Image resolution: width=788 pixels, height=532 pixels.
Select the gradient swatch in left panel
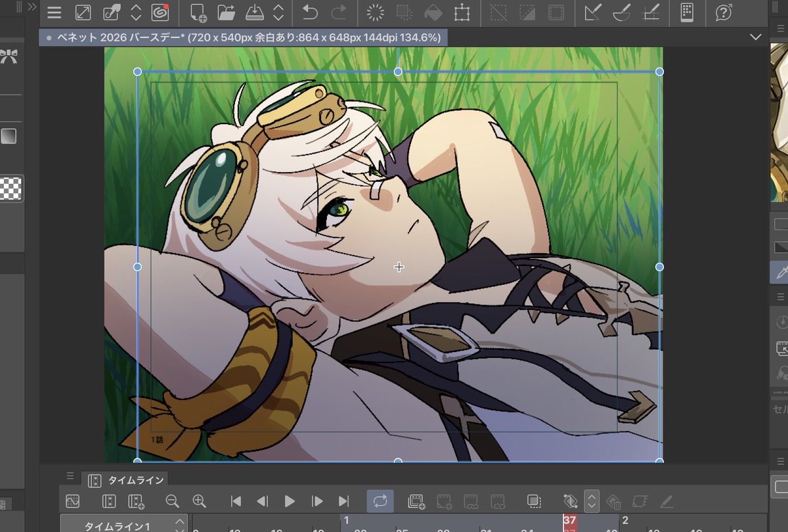pos(9,137)
